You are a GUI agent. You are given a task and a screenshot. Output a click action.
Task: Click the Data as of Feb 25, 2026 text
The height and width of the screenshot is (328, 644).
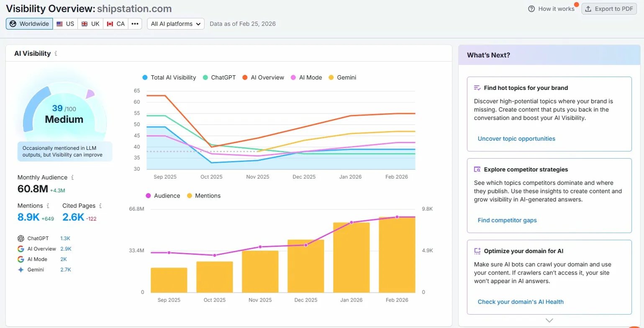click(243, 24)
